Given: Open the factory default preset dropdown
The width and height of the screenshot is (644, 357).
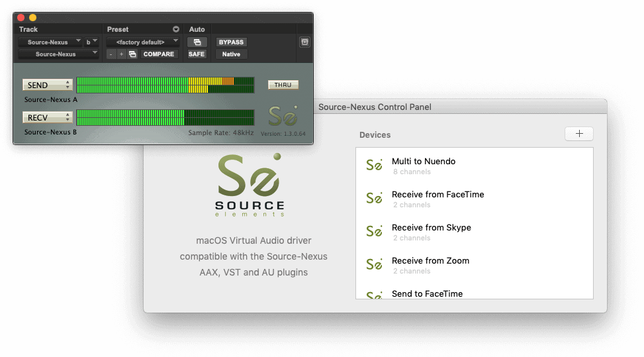Looking at the screenshot, I should click(x=143, y=42).
